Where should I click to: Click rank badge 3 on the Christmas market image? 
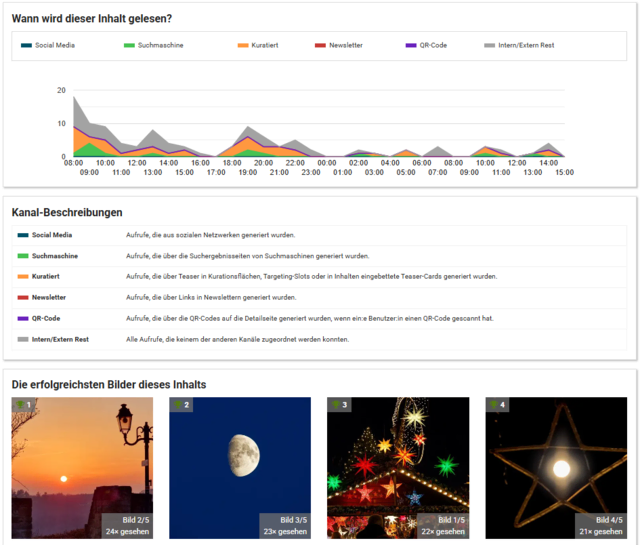pyautogui.click(x=339, y=405)
